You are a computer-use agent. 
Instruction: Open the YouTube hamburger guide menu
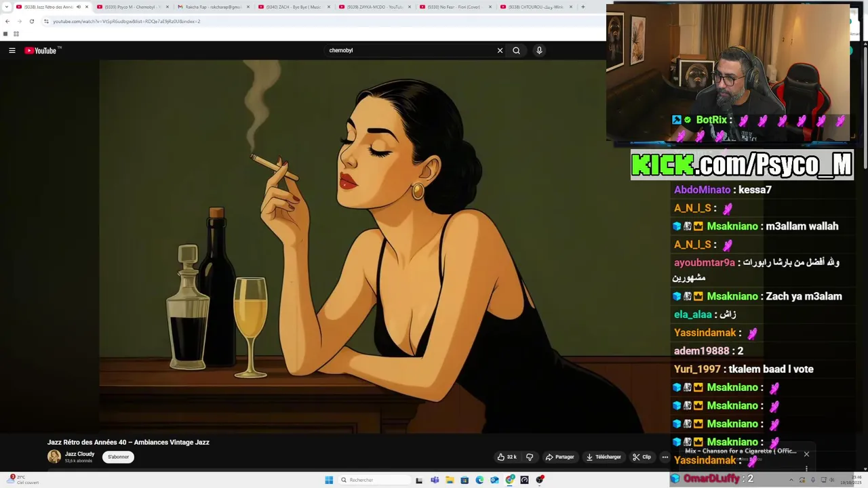coord(12,50)
